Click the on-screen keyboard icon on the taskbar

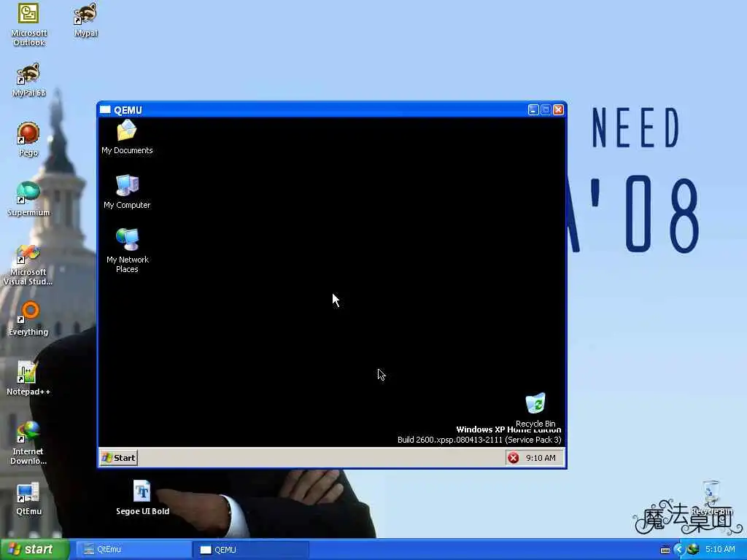(x=665, y=550)
